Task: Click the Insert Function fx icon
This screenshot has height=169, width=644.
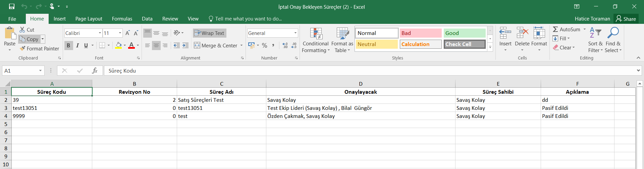Action: pos(95,71)
